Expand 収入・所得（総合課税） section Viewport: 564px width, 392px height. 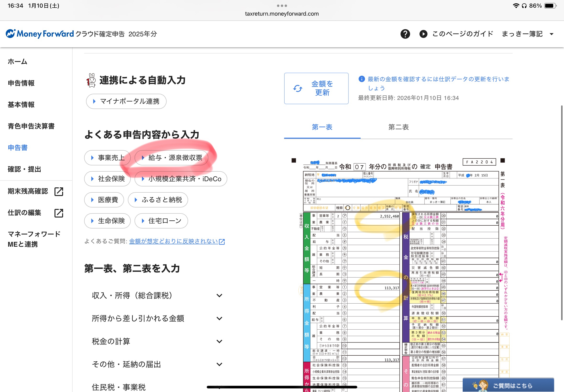click(x=157, y=295)
